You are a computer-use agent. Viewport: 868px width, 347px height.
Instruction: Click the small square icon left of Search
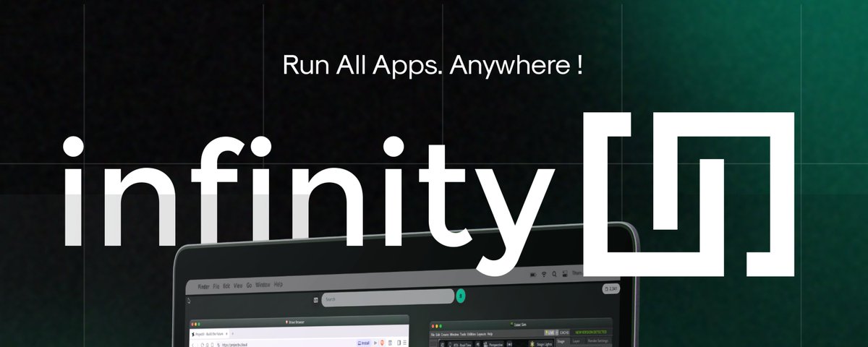316,300
